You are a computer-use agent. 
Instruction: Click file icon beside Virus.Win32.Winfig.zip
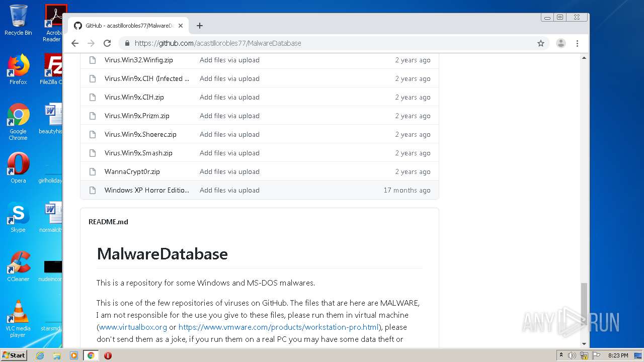coord(92,60)
